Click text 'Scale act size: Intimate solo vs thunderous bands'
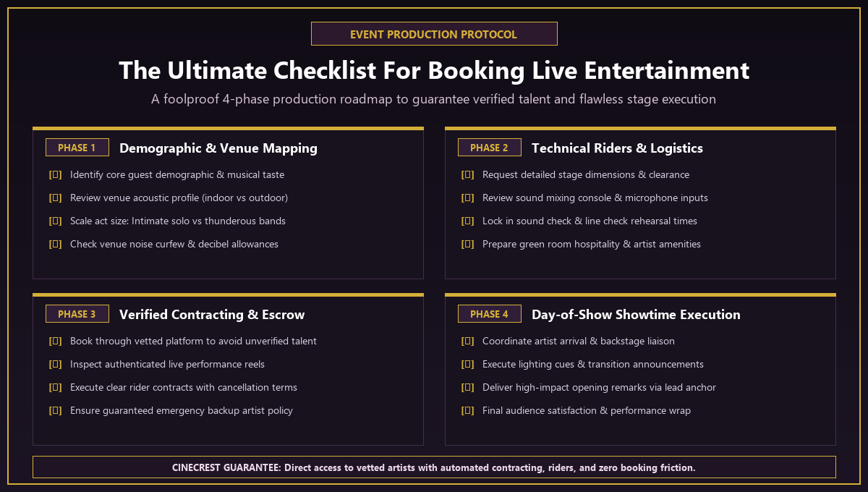Image resolution: width=868 pixels, height=492 pixels. pos(178,221)
